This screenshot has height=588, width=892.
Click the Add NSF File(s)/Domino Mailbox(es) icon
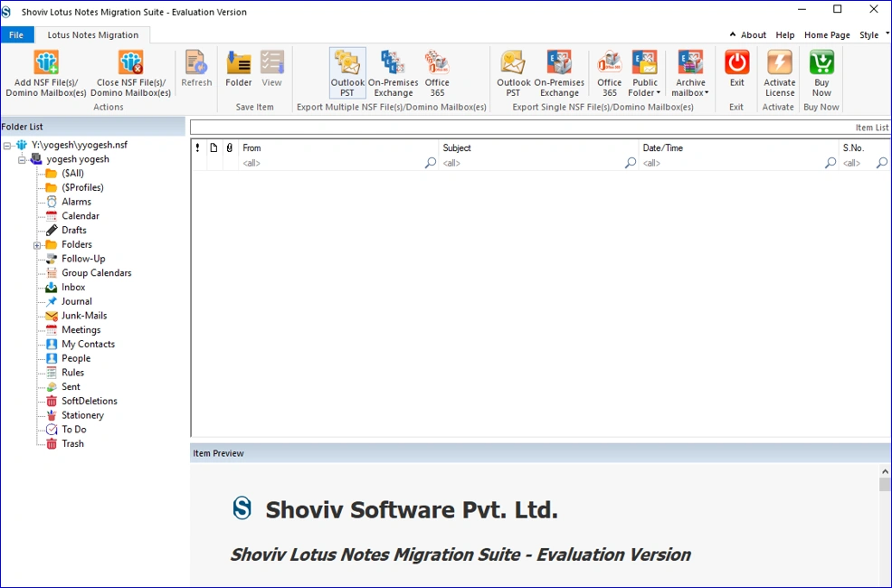[x=45, y=72]
